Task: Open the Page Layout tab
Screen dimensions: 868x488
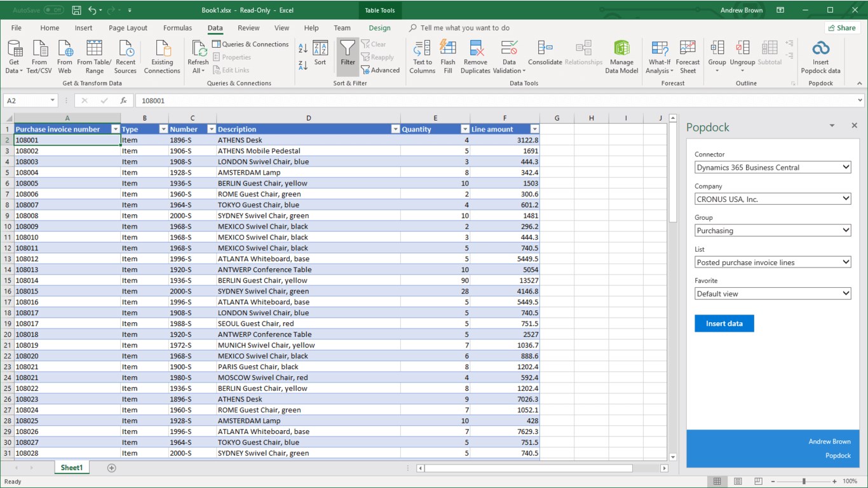Action: click(x=128, y=28)
